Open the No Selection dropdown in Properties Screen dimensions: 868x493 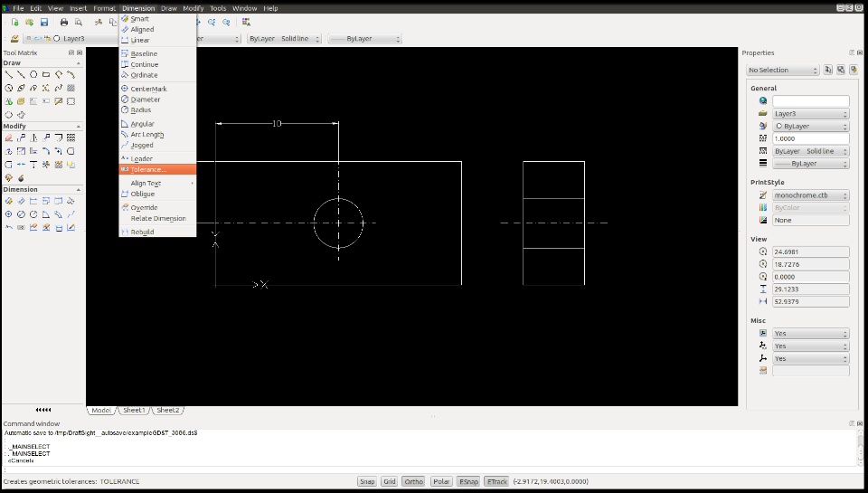click(783, 70)
